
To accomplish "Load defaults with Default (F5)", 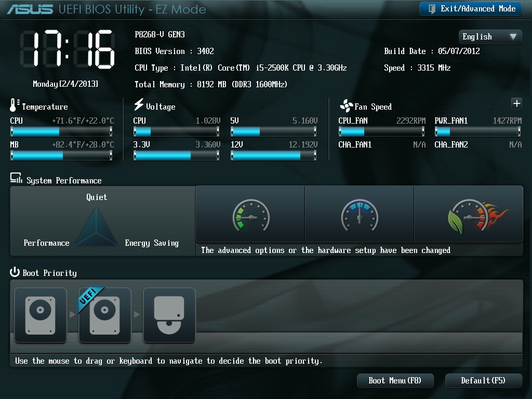I will (483, 381).
